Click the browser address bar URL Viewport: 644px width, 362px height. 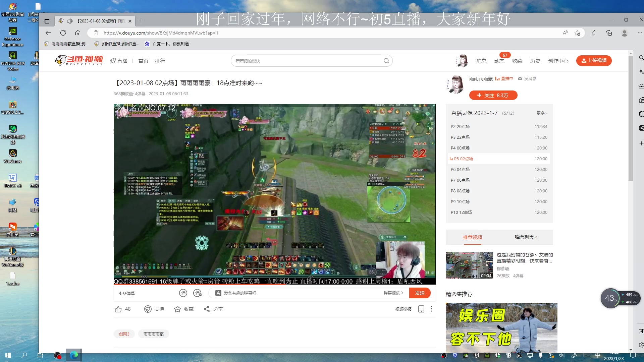[161, 33]
